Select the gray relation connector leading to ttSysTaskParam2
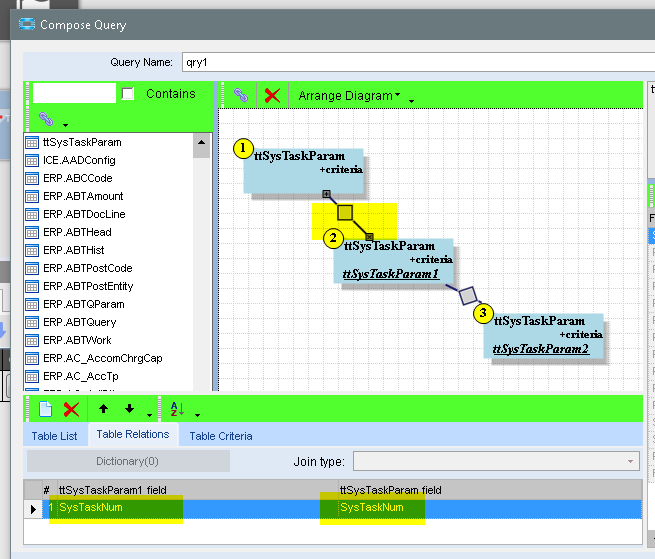 (x=468, y=295)
